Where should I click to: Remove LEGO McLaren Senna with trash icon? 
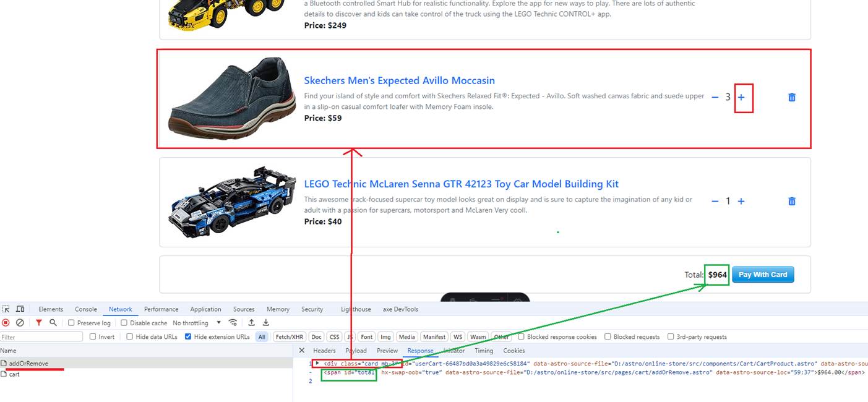(x=792, y=201)
